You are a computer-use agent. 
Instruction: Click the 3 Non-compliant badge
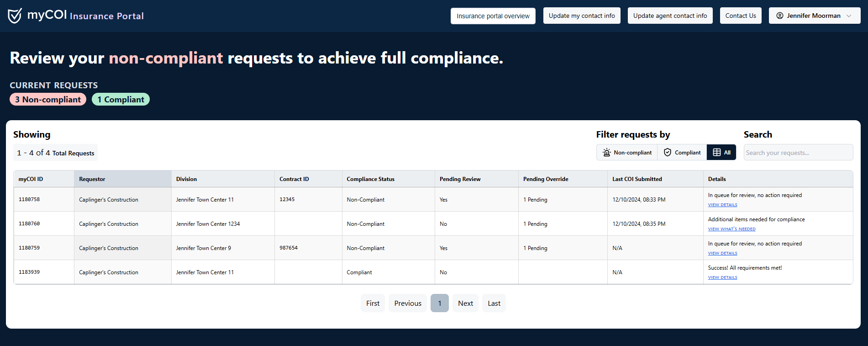point(48,99)
